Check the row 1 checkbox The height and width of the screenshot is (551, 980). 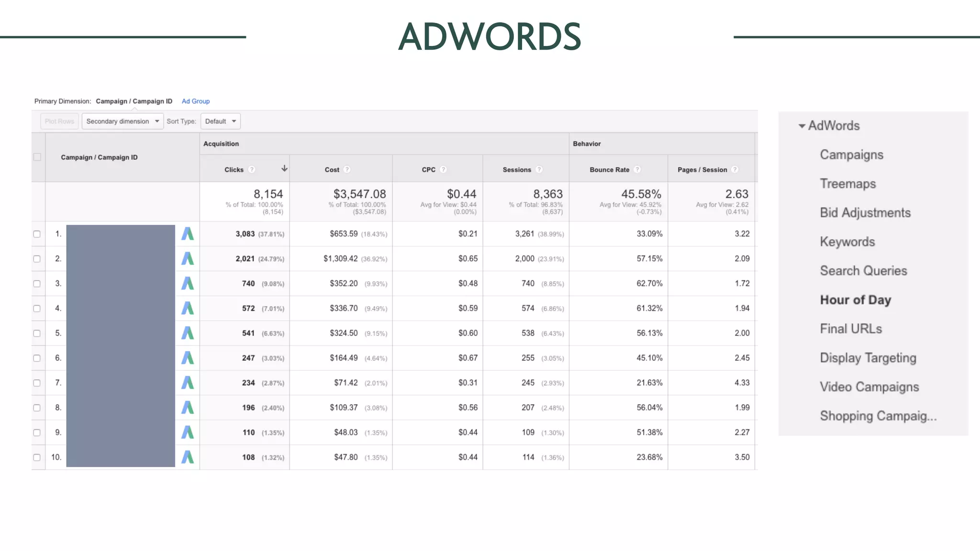[x=37, y=234]
